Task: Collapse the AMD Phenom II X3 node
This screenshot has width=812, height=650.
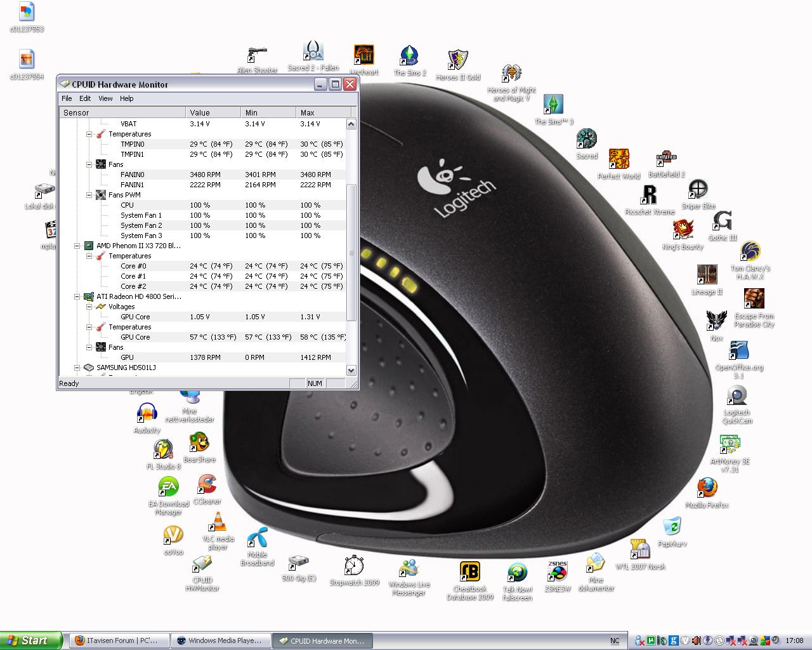Action: click(77, 246)
